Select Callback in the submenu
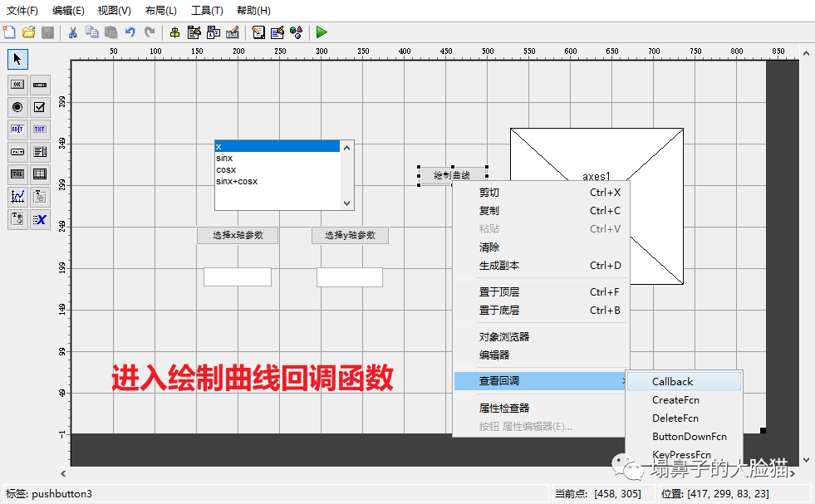815x504 pixels. [x=684, y=381]
